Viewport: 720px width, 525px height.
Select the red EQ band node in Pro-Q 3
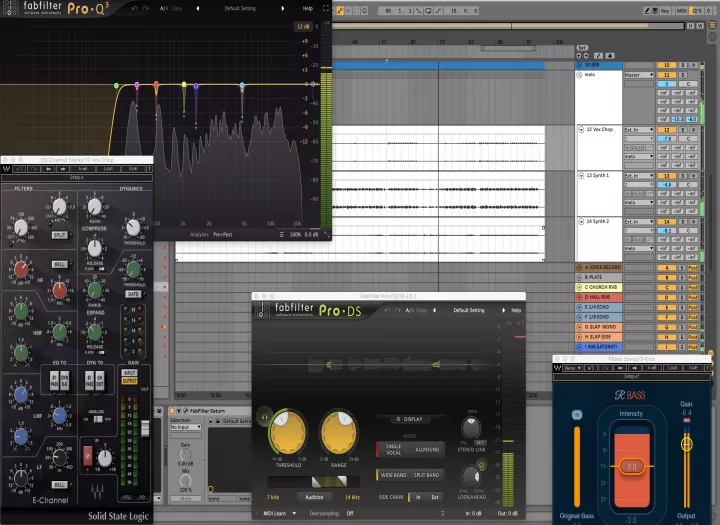[x=157, y=84]
